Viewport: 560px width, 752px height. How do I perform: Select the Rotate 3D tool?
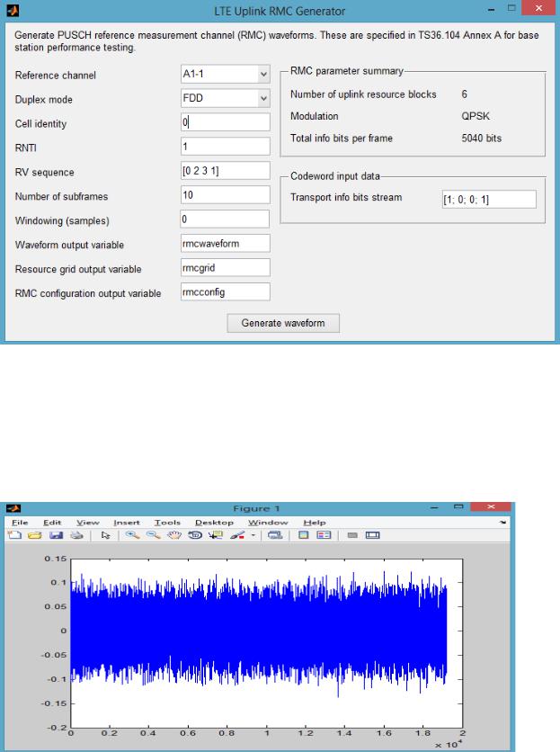(195, 534)
